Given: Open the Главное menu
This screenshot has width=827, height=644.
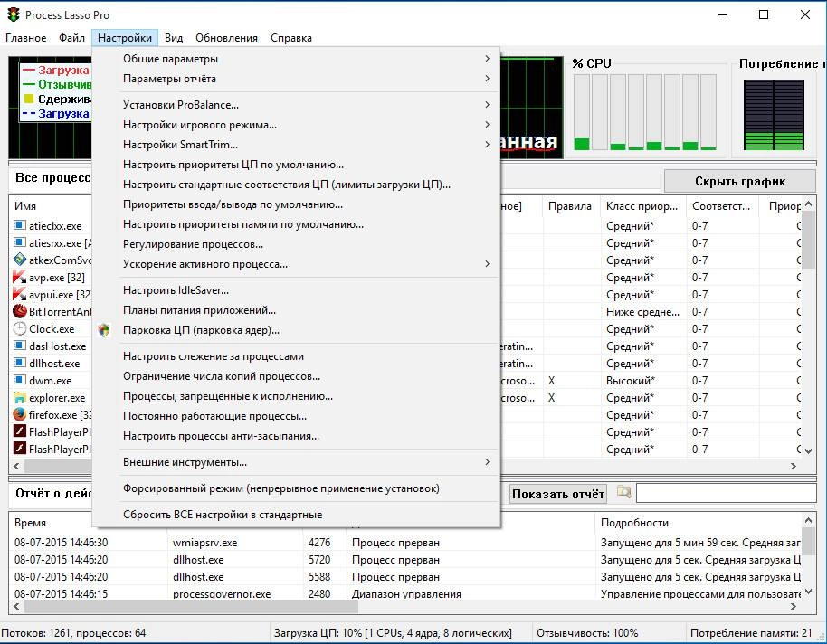Looking at the screenshot, I should coord(26,38).
